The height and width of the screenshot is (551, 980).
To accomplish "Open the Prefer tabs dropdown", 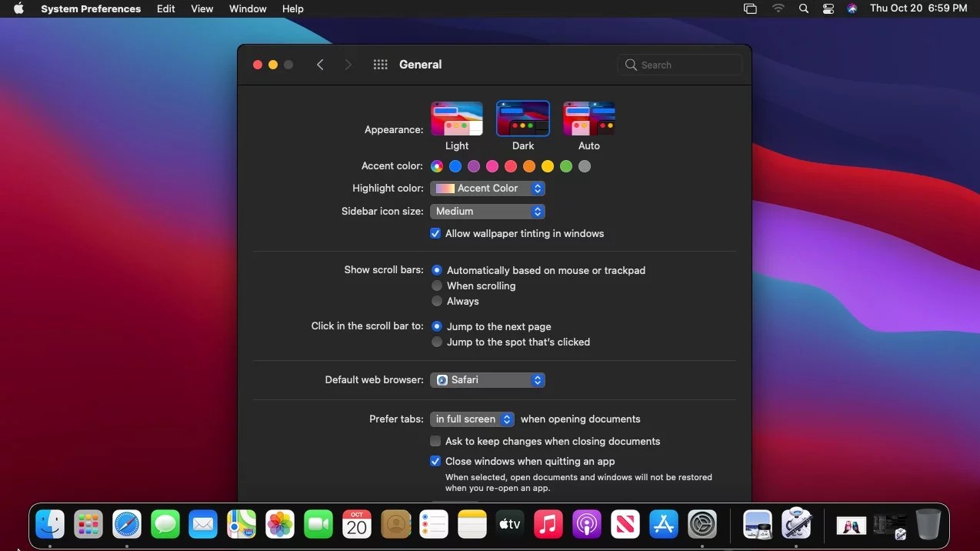I will 472,419.
